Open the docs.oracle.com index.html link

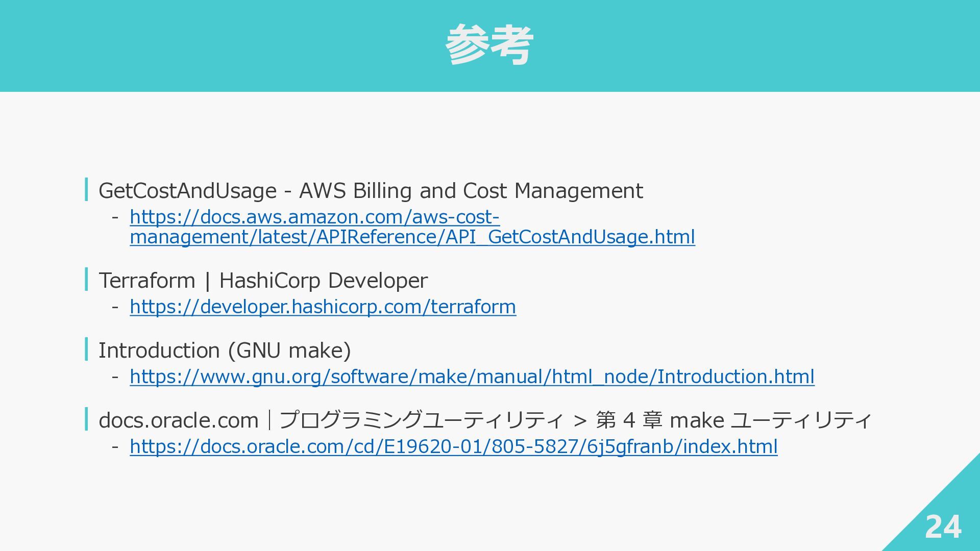click(x=453, y=447)
